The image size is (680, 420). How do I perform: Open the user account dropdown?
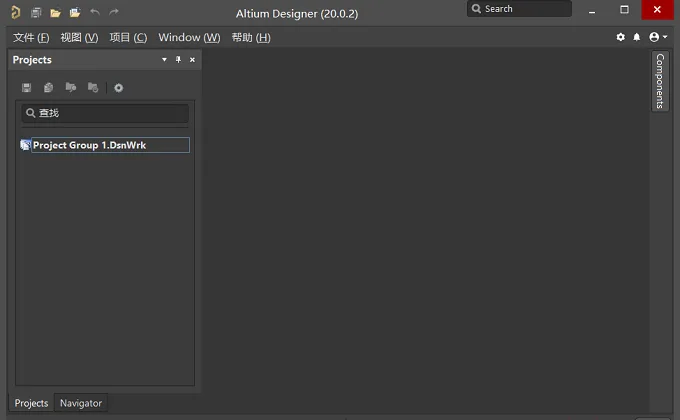click(x=657, y=37)
